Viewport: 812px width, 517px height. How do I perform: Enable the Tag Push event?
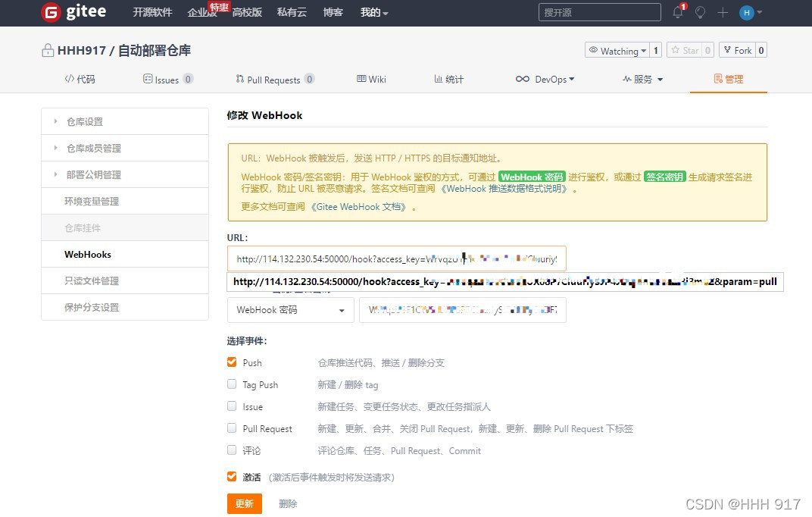(231, 384)
